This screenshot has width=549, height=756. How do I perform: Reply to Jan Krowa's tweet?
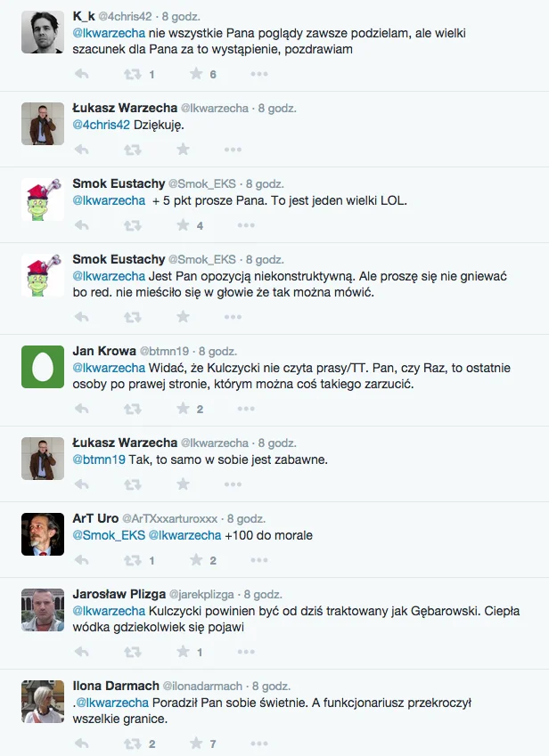click(81, 409)
